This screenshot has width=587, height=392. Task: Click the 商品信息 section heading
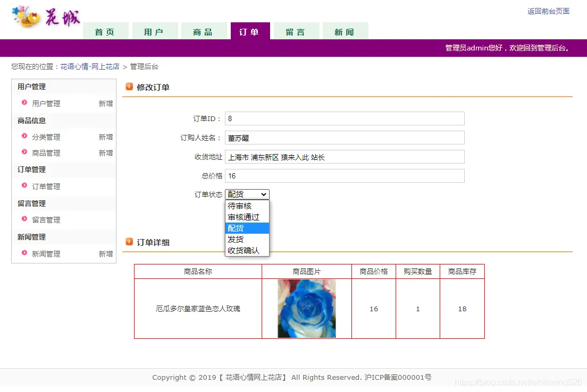31,121
